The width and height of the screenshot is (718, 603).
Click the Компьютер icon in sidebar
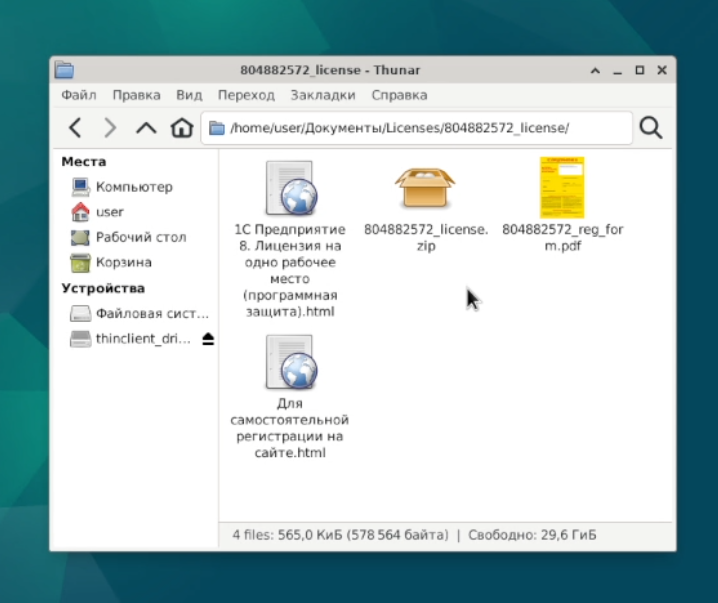pyautogui.click(x=80, y=187)
